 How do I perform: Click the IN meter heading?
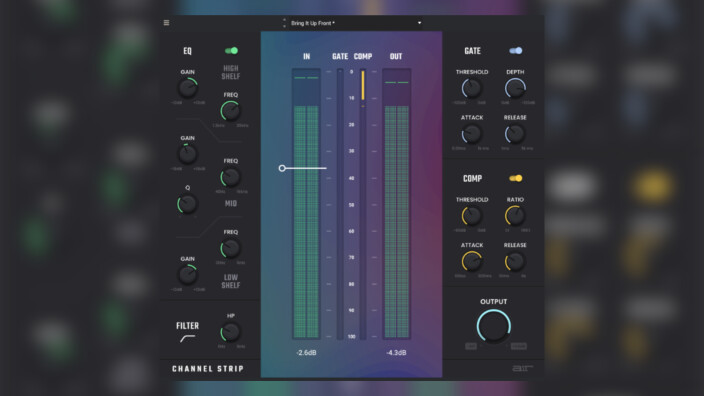point(307,57)
